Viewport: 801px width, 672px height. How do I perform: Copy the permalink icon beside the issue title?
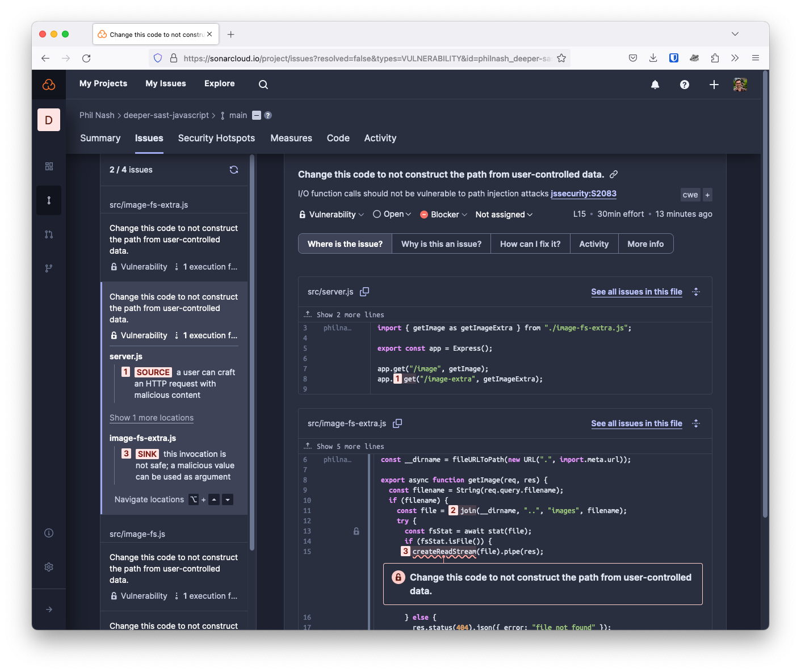(615, 174)
